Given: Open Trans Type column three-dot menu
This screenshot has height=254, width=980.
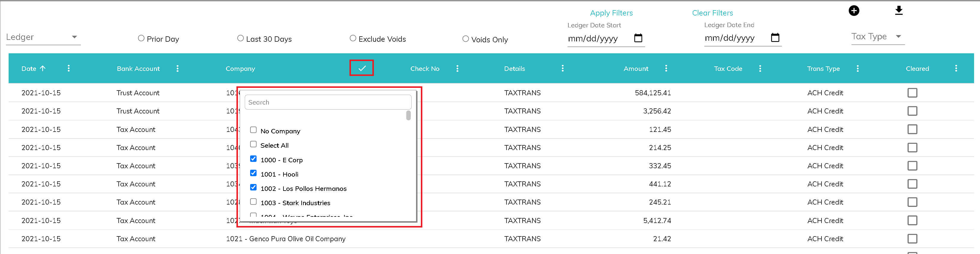Looking at the screenshot, I should pos(857,68).
